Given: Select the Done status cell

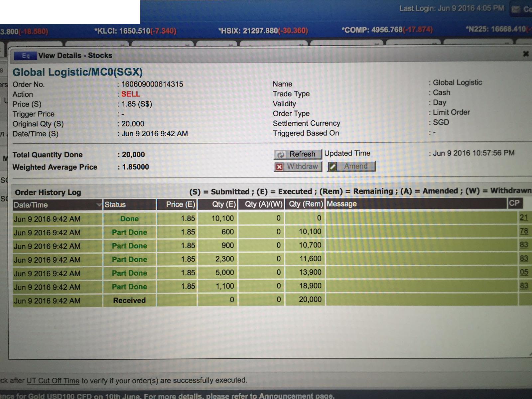Looking at the screenshot, I should pos(129,219).
